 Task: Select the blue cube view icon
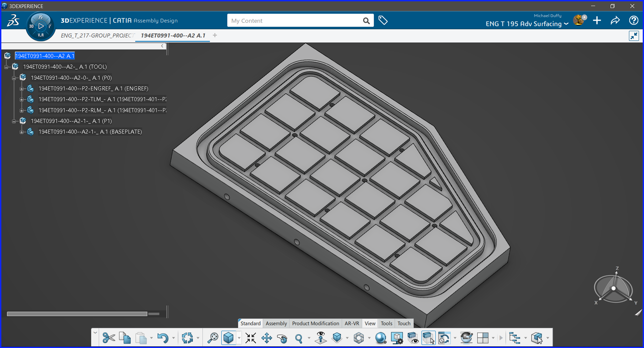pyautogui.click(x=229, y=338)
